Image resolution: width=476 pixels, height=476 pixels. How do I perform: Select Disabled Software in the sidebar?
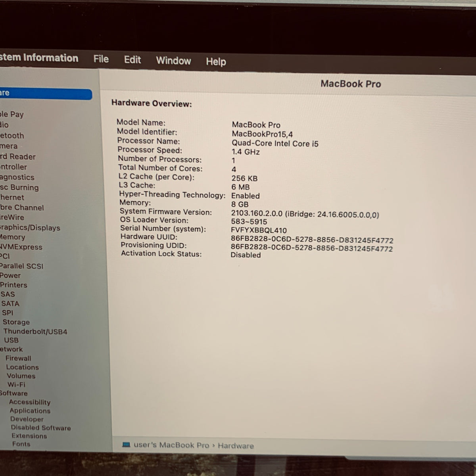click(x=41, y=428)
